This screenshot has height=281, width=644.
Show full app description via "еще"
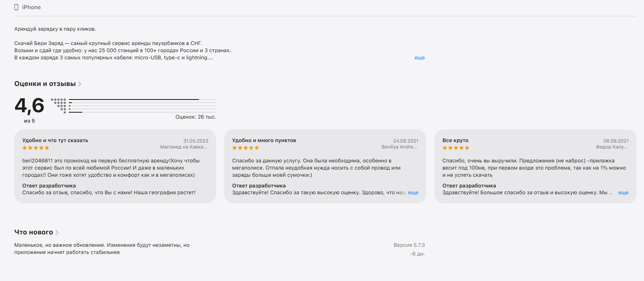[x=419, y=58]
